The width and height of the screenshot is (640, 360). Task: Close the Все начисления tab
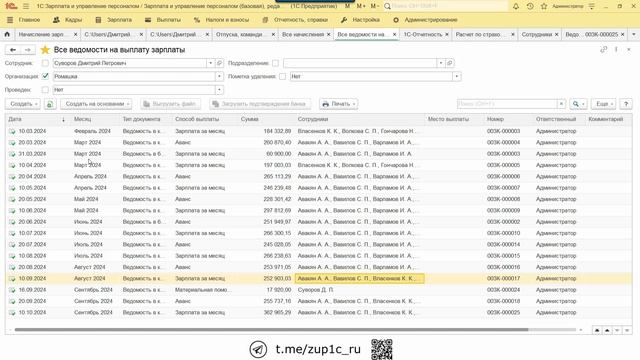(328, 35)
